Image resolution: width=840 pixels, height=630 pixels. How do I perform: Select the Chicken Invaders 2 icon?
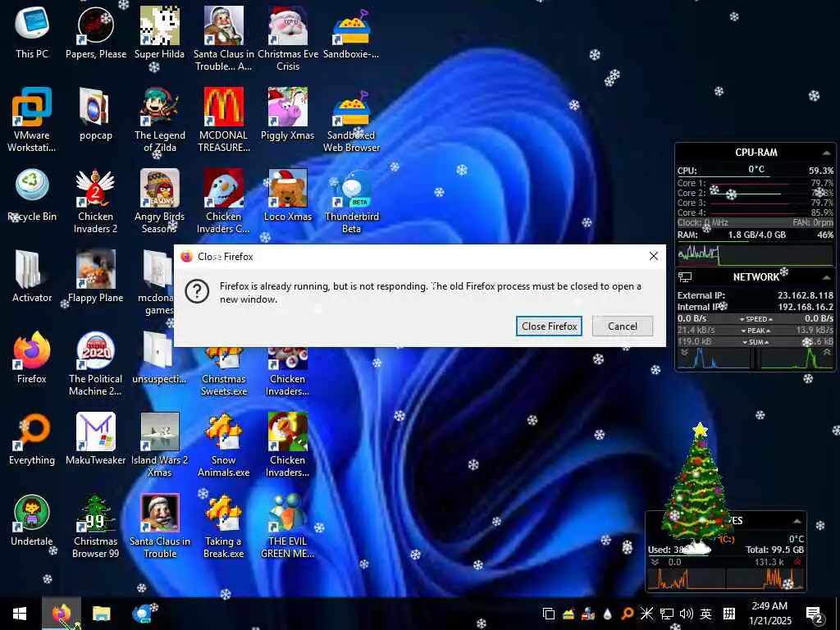click(x=95, y=200)
